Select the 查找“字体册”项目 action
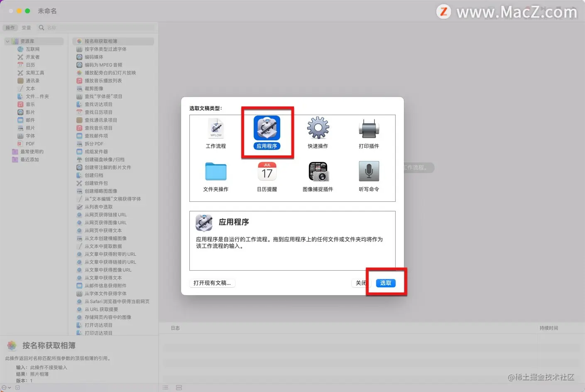Image resolution: width=585 pixels, height=392 pixels. (103, 96)
